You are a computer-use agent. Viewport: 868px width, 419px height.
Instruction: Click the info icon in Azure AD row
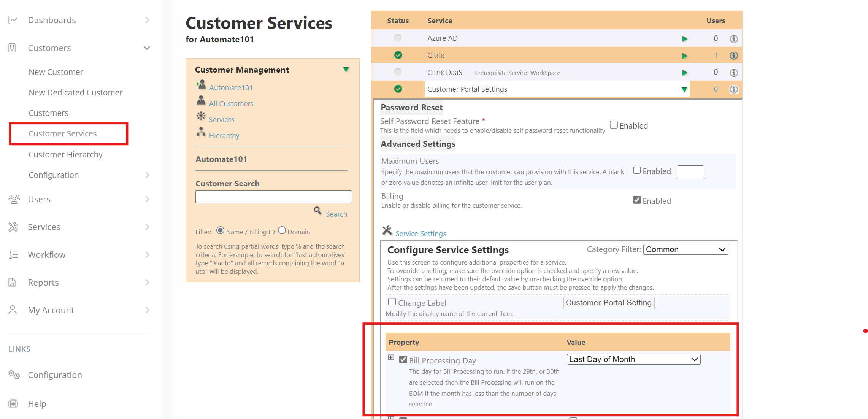(x=733, y=39)
